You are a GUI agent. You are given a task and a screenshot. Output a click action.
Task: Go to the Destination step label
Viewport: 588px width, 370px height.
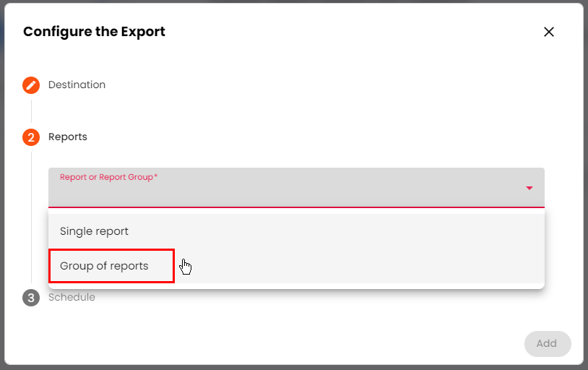pyautogui.click(x=77, y=85)
